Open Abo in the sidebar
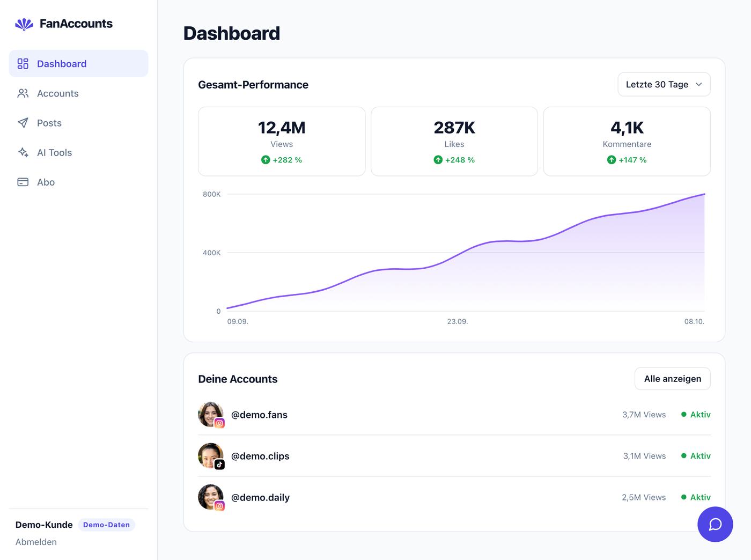The image size is (751, 560). point(78,182)
